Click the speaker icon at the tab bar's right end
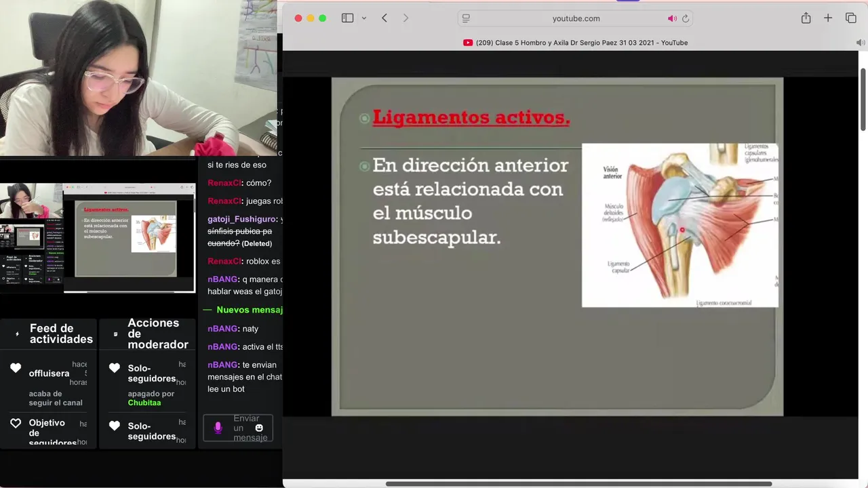 pyautogui.click(x=859, y=43)
